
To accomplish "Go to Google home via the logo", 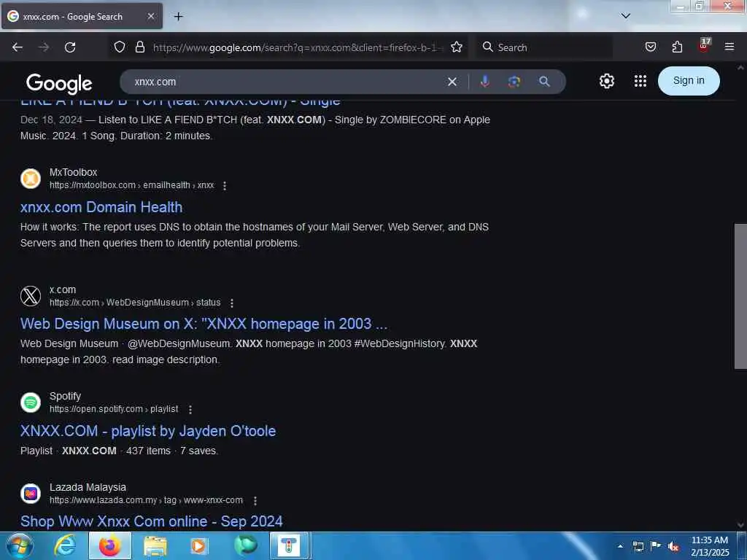I will pyautogui.click(x=59, y=83).
